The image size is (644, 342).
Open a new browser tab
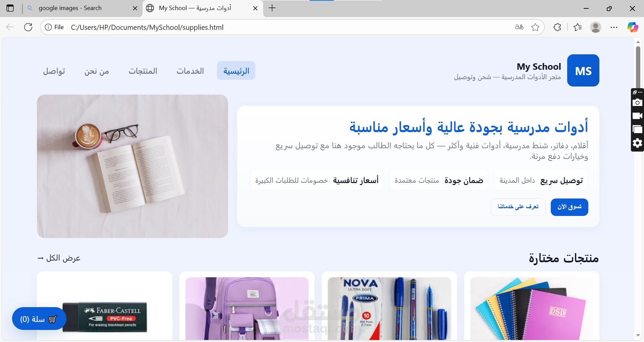click(272, 8)
